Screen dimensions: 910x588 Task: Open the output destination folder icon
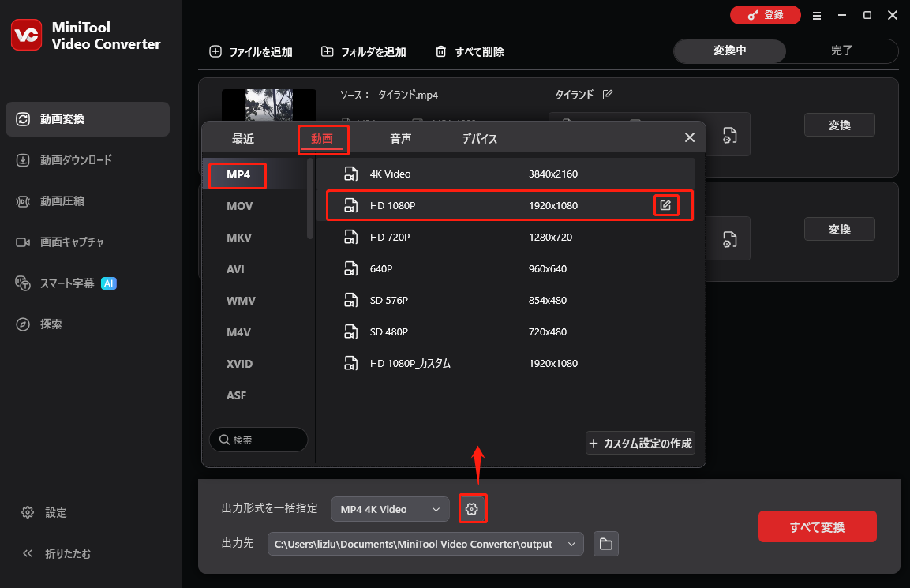[x=605, y=544]
